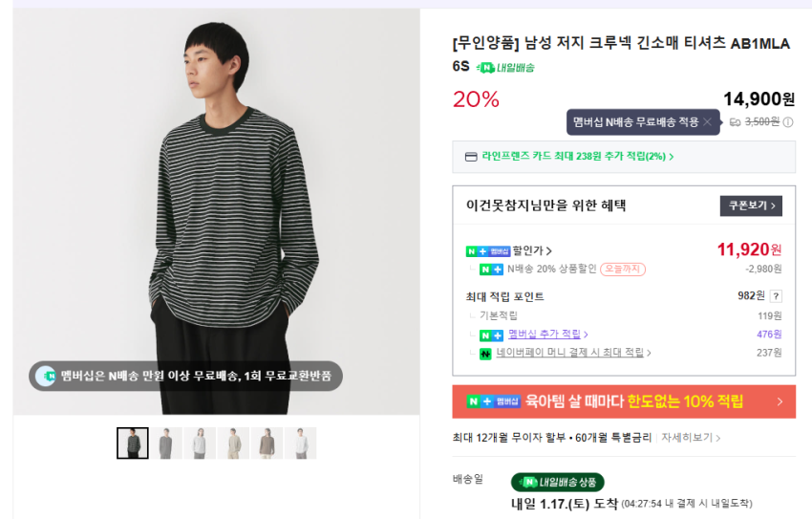Select the first striped shirt thumbnail
This screenshot has width=812, height=519.
click(133, 443)
